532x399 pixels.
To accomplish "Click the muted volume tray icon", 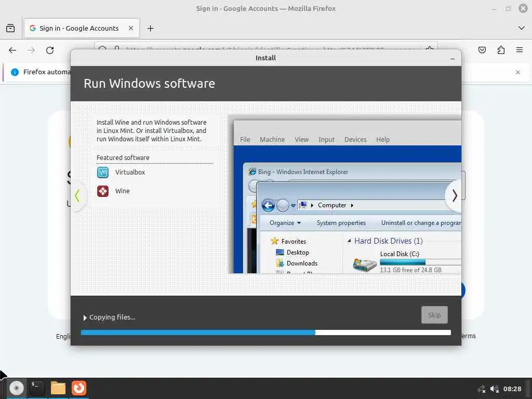I will [x=495, y=389].
